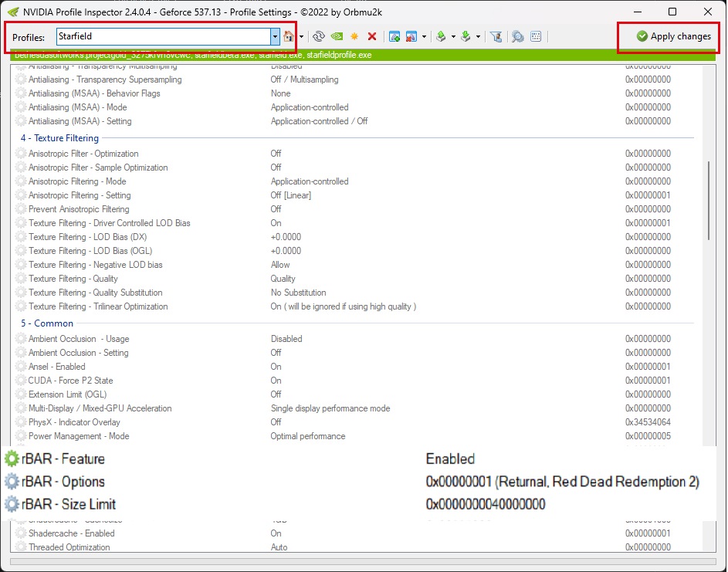
Task: Open the recent profiles dropdown beside the home icon
Action: pos(302,36)
